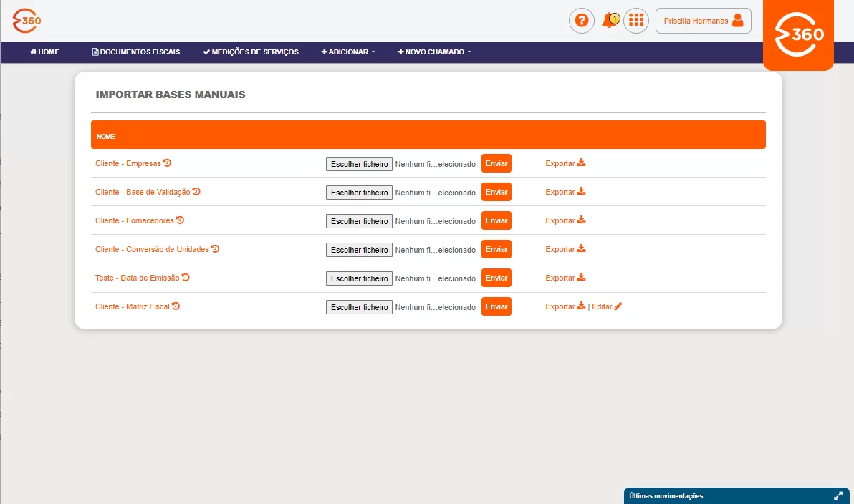
Task: Open the help question mark icon
Action: 581,21
